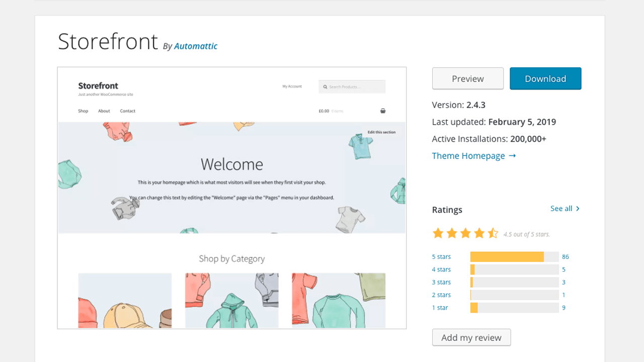Click the first yellow rating star
Viewport: 644px width, 362px height.
click(x=438, y=233)
